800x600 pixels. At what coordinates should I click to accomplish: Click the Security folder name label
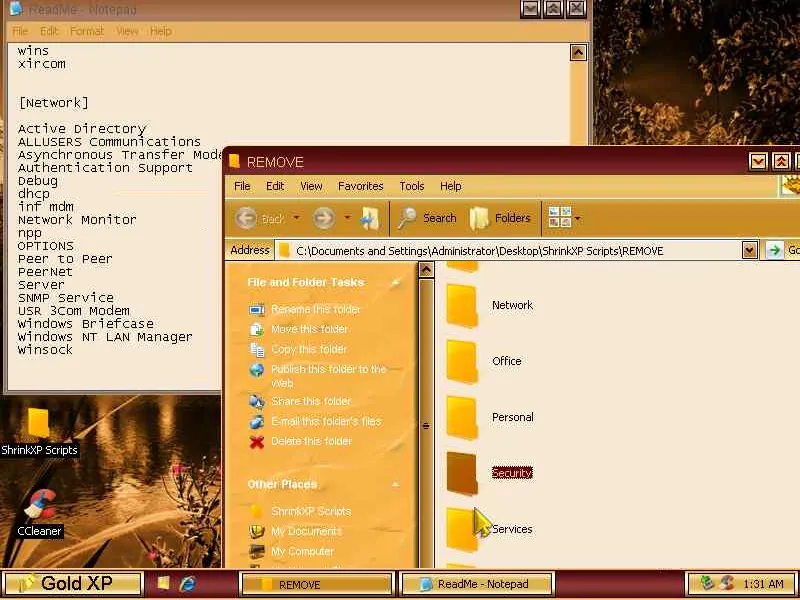click(512, 473)
